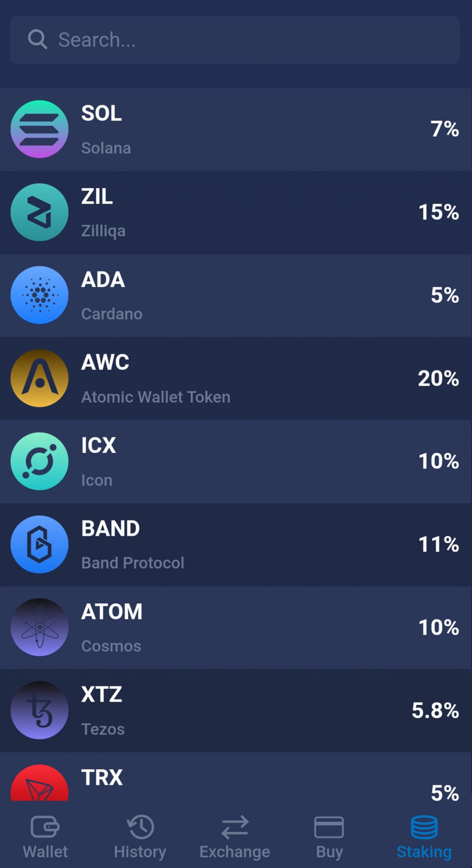Tap the Cosmos ATOM coin logo
The image size is (472, 868).
point(40,627)
